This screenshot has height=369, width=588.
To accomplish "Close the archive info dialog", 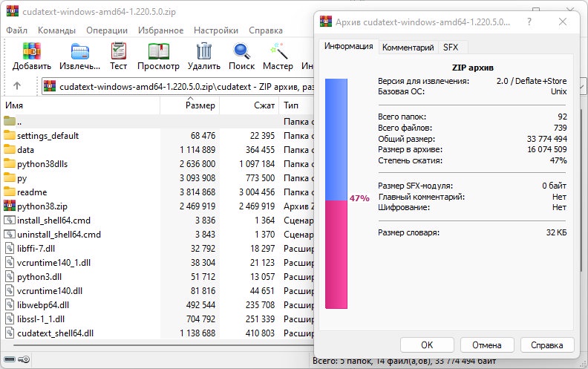I will [x=563, y=22].
